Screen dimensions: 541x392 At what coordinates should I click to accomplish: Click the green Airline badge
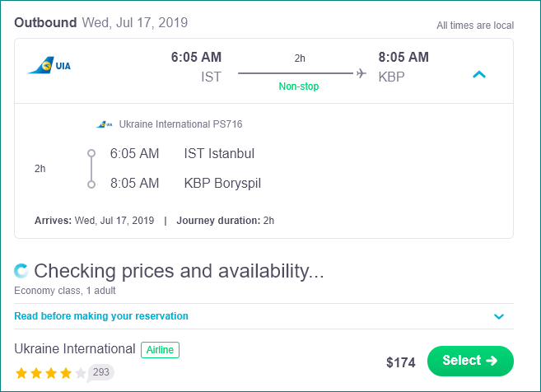point(160,350)
